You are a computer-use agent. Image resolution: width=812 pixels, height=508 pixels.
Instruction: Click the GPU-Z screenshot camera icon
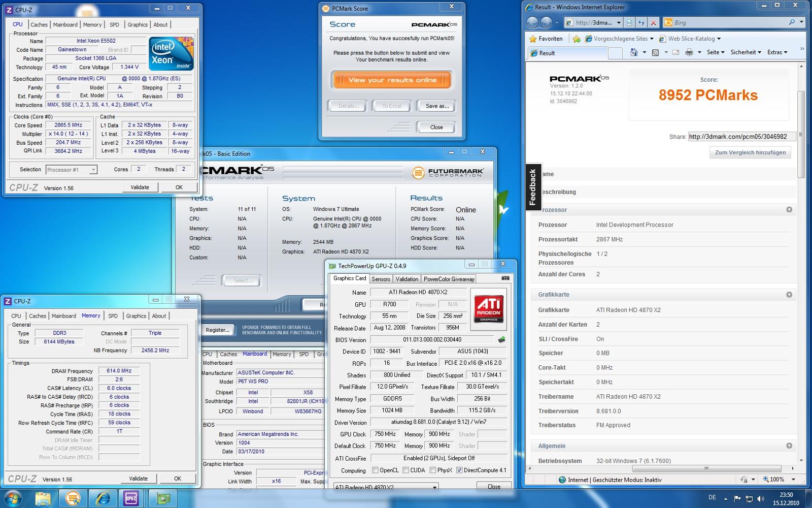(505, 278)
